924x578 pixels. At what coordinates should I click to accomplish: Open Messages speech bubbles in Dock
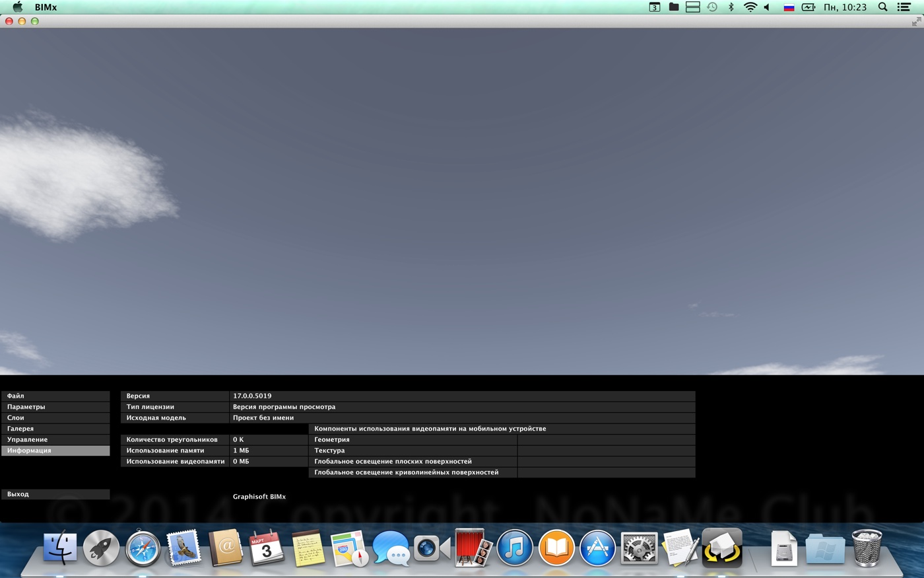click(391, 548)
